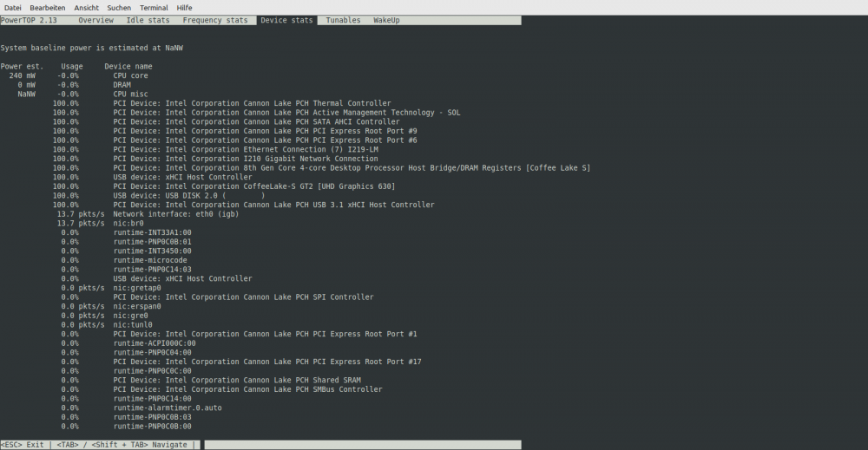Select the PCH SMBus Controller row
The height and width of the screenshot is (450, 868).
pos(221,390)
